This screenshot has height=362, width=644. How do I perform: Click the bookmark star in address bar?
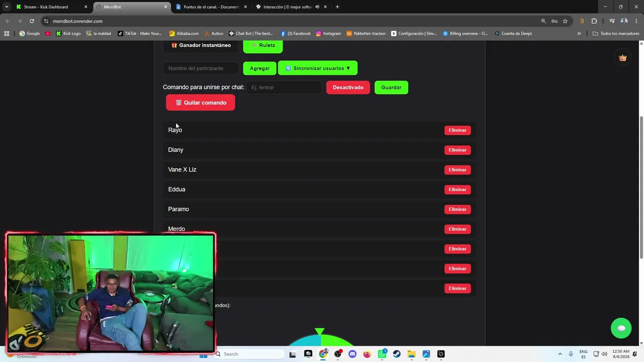click(565, 21)
